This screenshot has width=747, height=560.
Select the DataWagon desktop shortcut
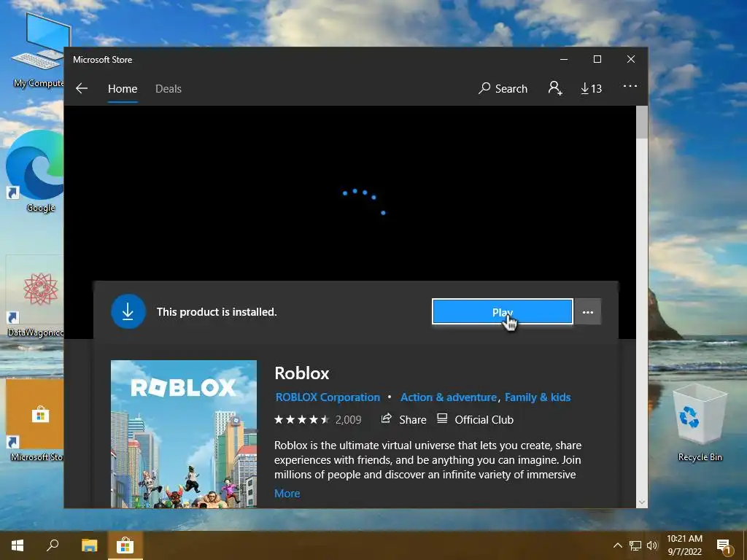coord(34,296)
